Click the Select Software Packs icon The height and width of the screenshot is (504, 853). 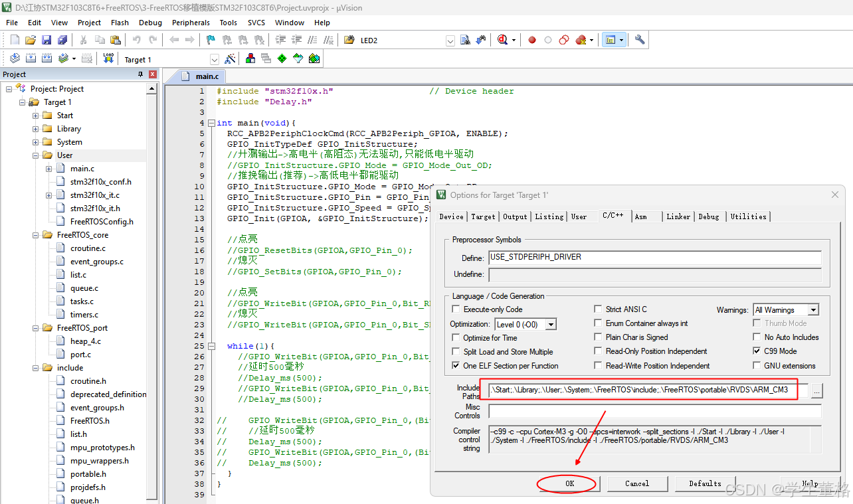coord(298,58)
